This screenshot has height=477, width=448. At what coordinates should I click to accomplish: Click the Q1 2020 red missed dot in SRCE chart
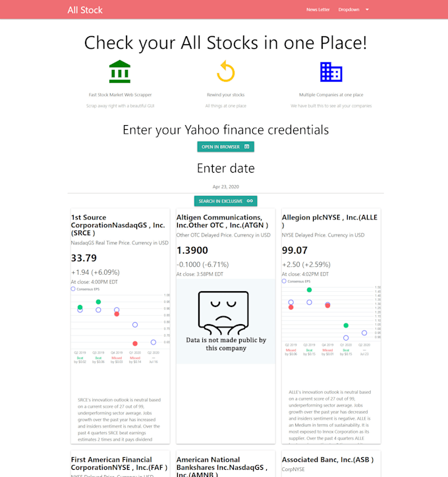tap(135, 343)
